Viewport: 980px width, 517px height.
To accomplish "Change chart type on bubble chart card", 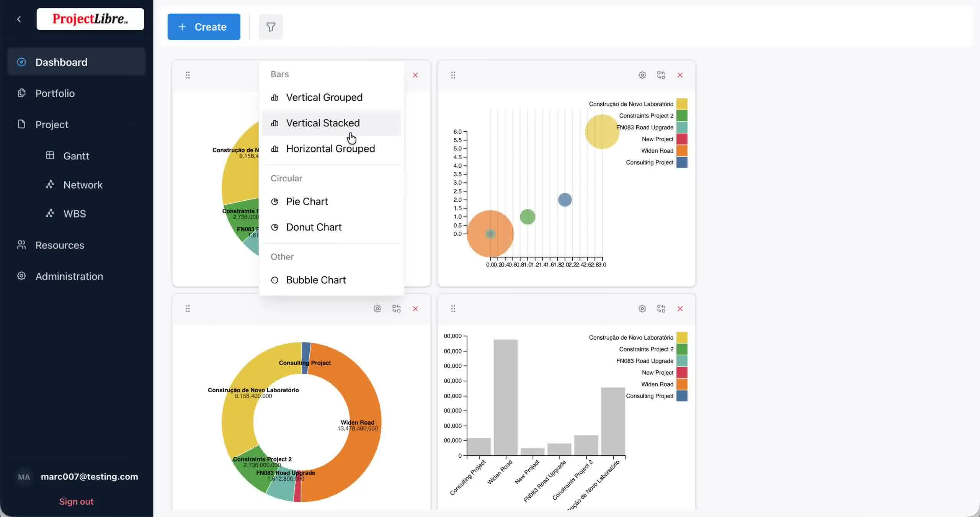I will click(661, 75).
